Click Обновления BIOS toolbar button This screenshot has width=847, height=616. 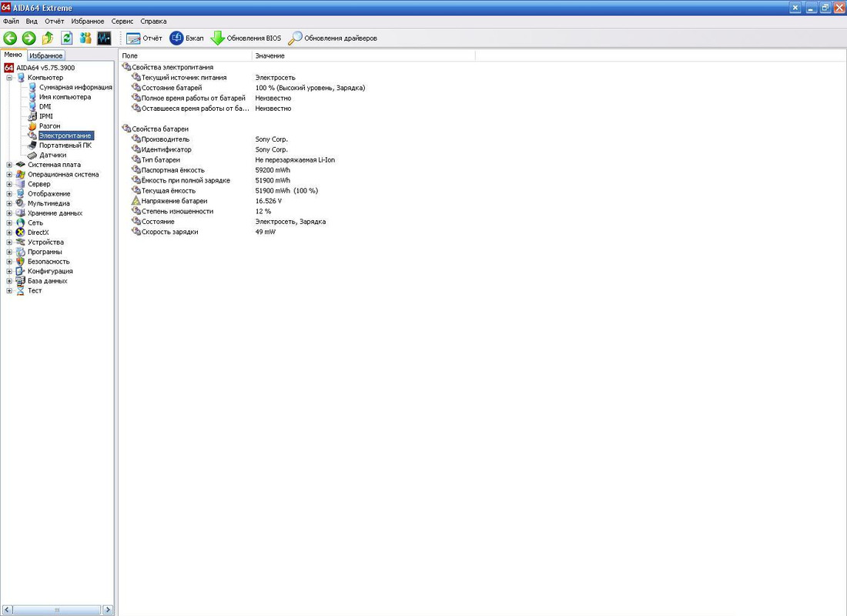click(x=246, y=38)
